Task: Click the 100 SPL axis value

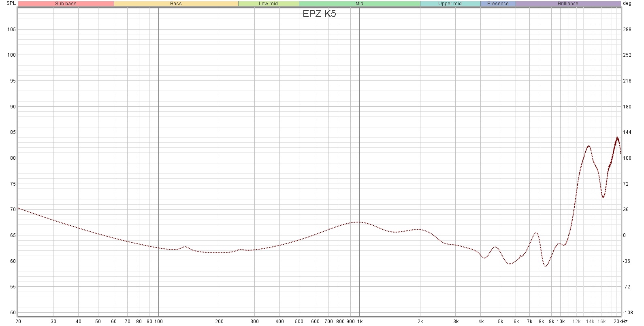Action: pos(11,55)
